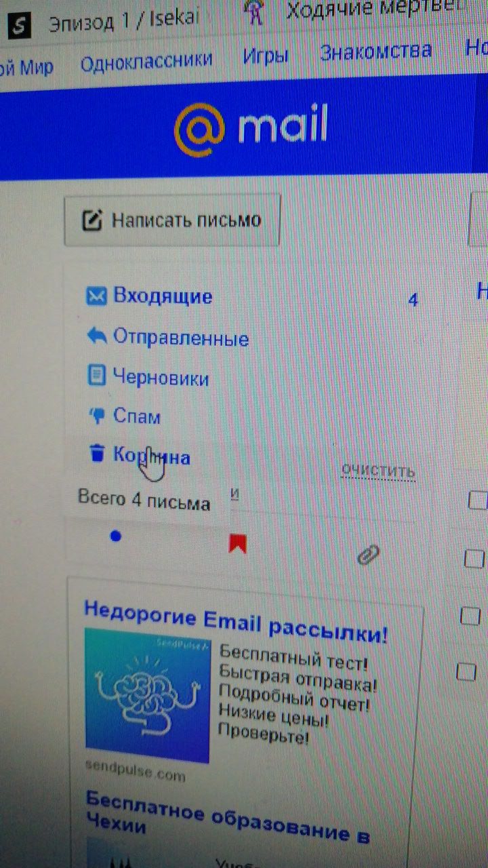Image resolution: width=488 pixels, height=868 pixels.
Task: Open the Корзина trash folder
Action: [151, 456]
